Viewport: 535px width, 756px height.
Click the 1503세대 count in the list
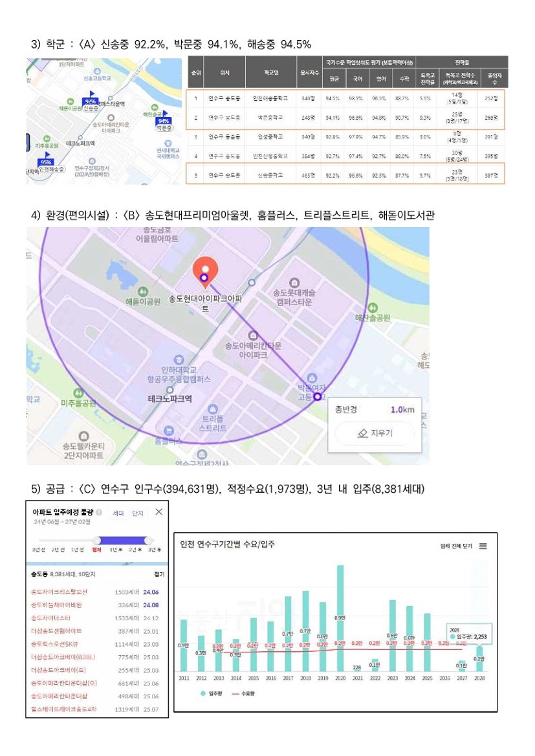tap(127, 592)
